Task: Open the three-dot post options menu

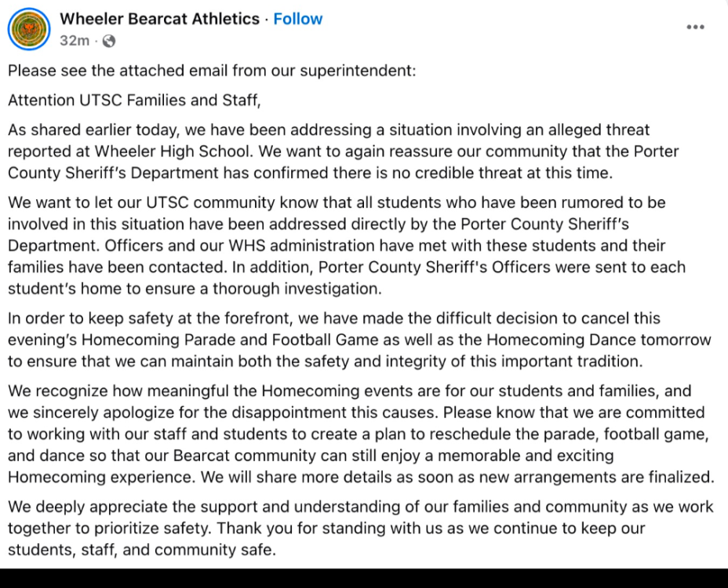Action: pyautogui.click(x=695, y=27)
